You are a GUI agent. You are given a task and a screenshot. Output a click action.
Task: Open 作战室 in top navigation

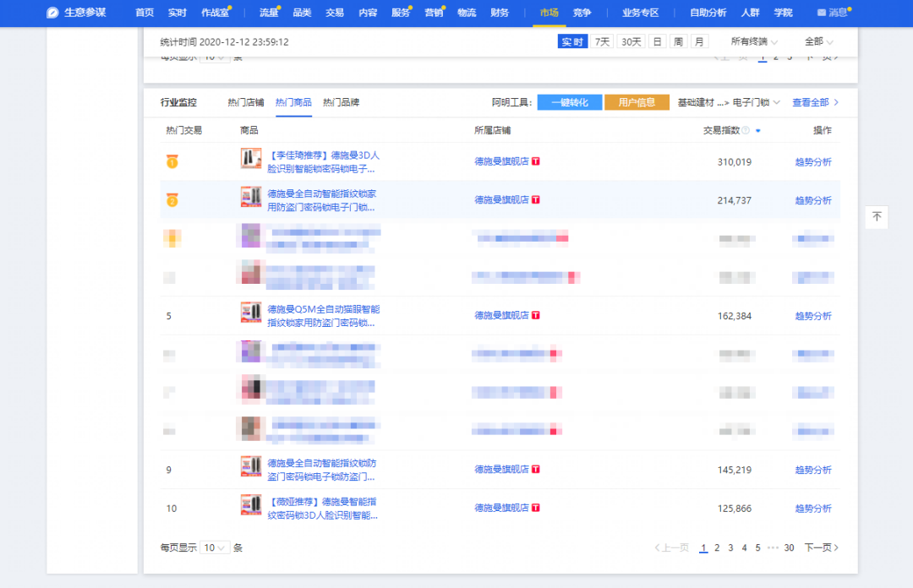215,13
